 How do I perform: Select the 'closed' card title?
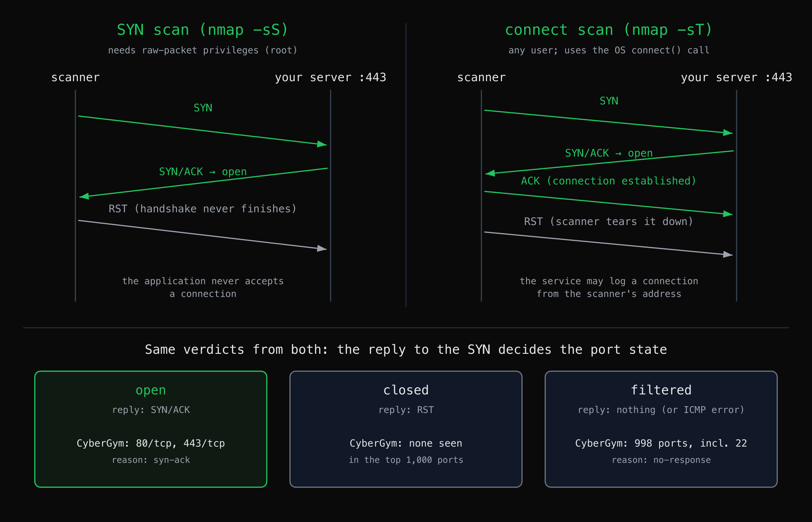pos(406,390)
